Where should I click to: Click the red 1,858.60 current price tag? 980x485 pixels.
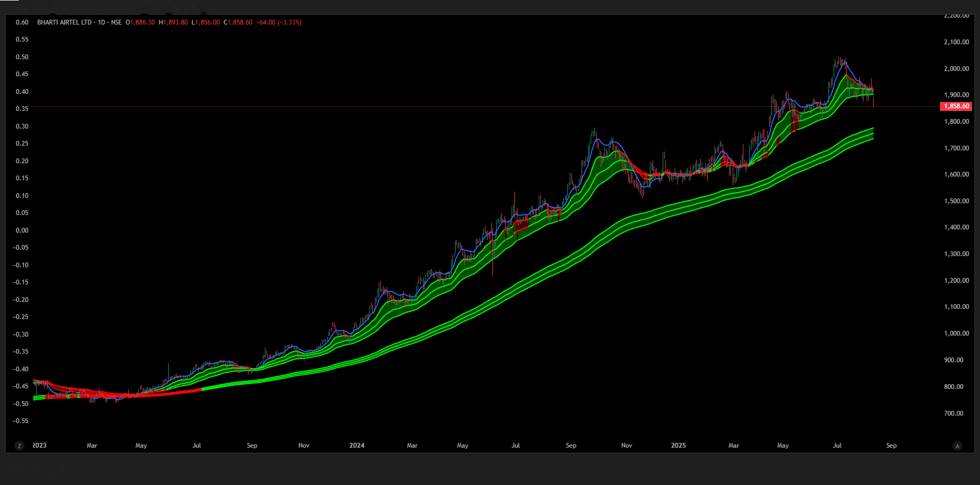tap(956, 106)
